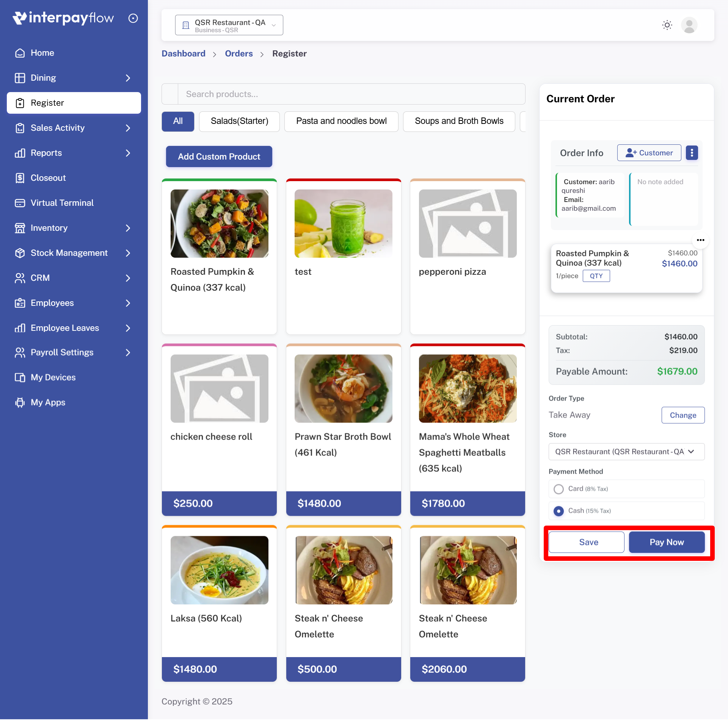The width and height of the screenshot is (728, 720).
Task: Click the interpayflow logo
Action: (63, 18)
